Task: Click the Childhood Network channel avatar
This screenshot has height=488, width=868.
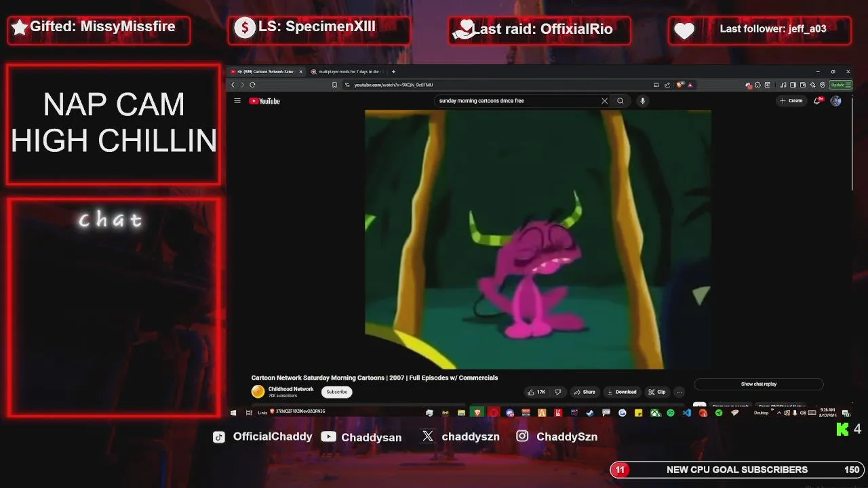Action: pyautogui.click(x=258, y=392)
